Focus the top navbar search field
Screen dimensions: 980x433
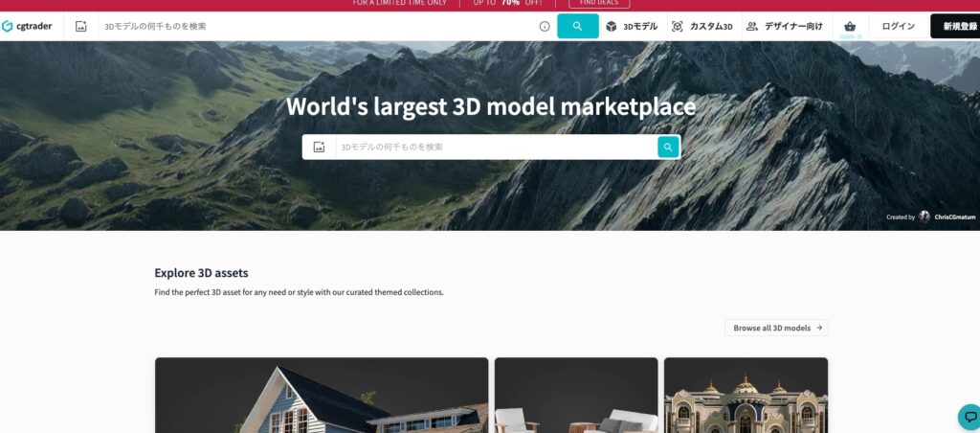[316, 26]
